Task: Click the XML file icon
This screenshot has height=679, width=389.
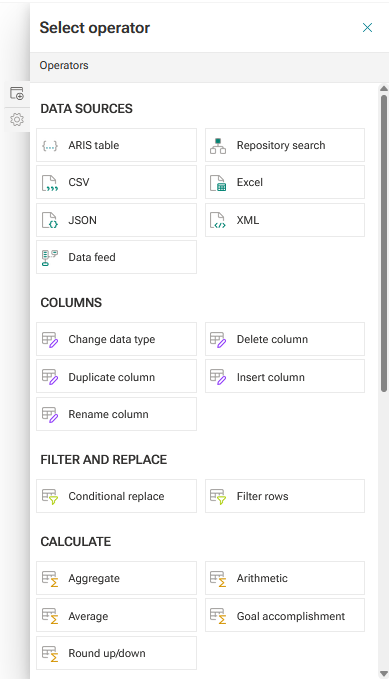Action: point(218,220)
